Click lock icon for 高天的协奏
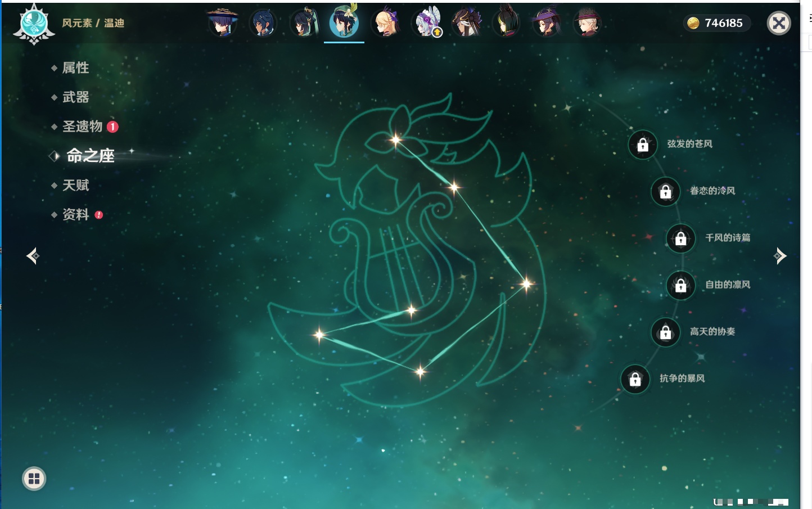The width and height of the screenshot is (812, 509). [x=665, y=332]
